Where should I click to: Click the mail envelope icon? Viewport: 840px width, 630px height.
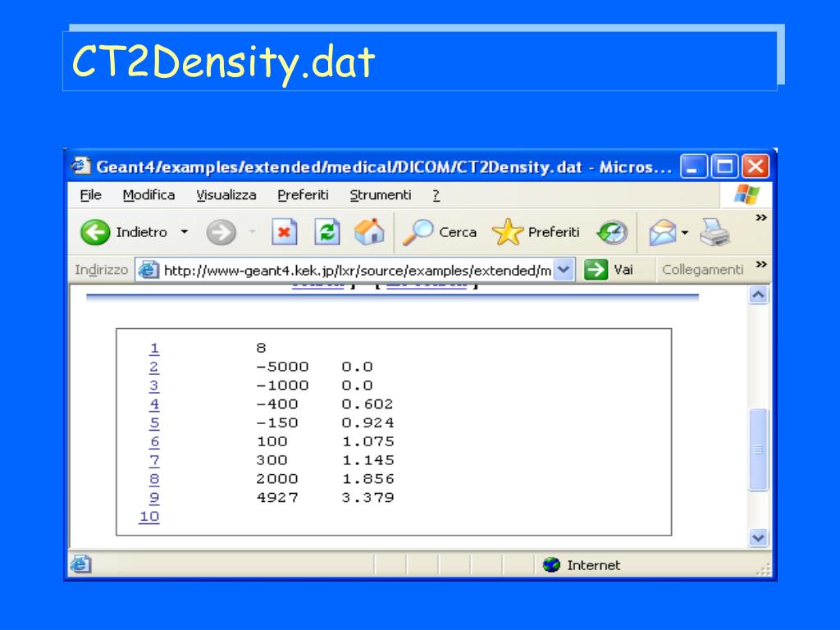(x=663, y=232)
